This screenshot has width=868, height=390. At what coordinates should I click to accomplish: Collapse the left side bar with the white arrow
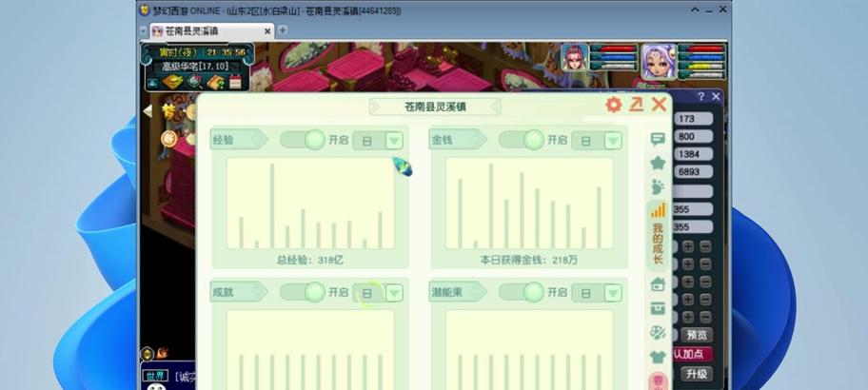(148, 111)
